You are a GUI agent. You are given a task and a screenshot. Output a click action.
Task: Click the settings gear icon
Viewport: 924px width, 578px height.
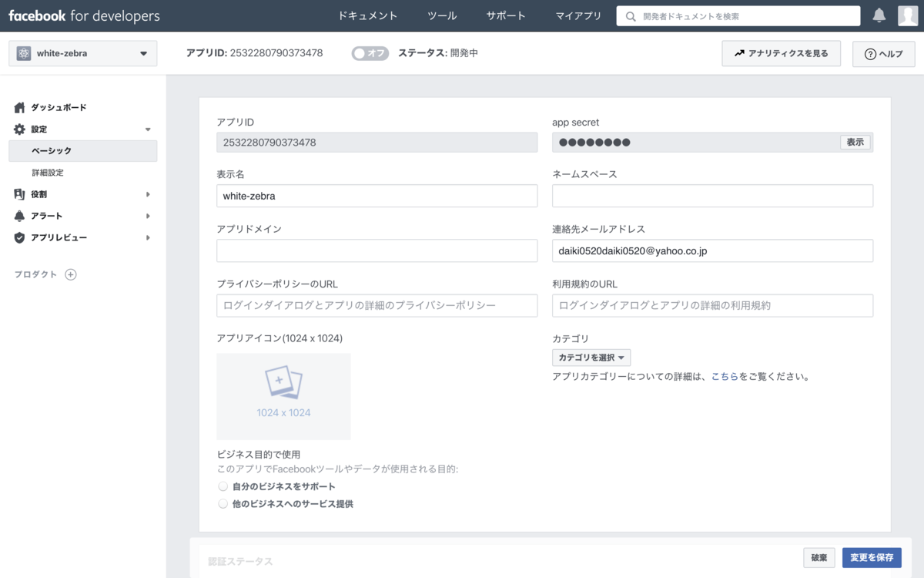click(x=20, y=129)
